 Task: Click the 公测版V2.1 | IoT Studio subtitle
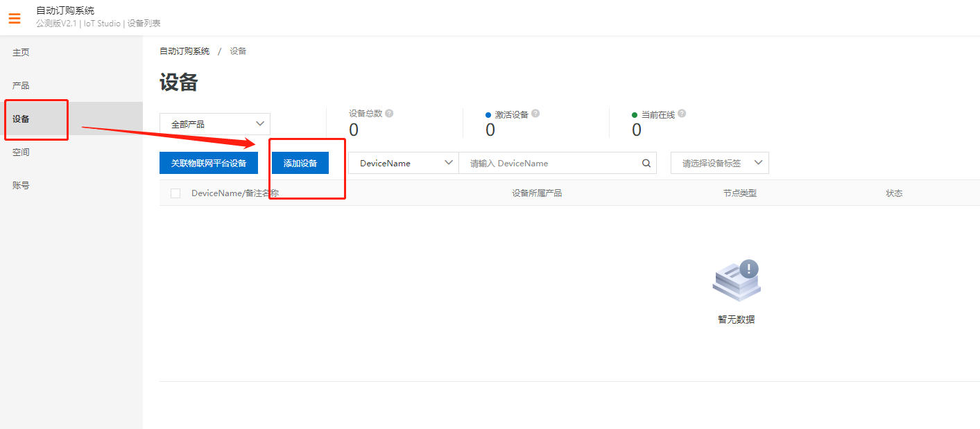[98, 24]
